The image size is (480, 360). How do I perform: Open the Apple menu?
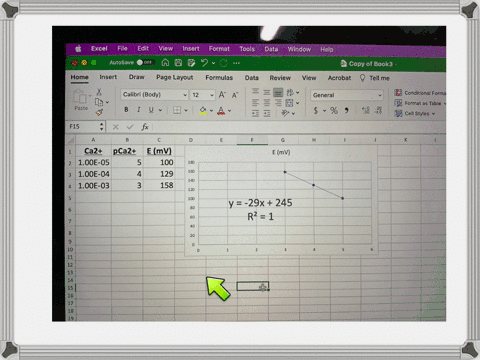click(78, 49)
